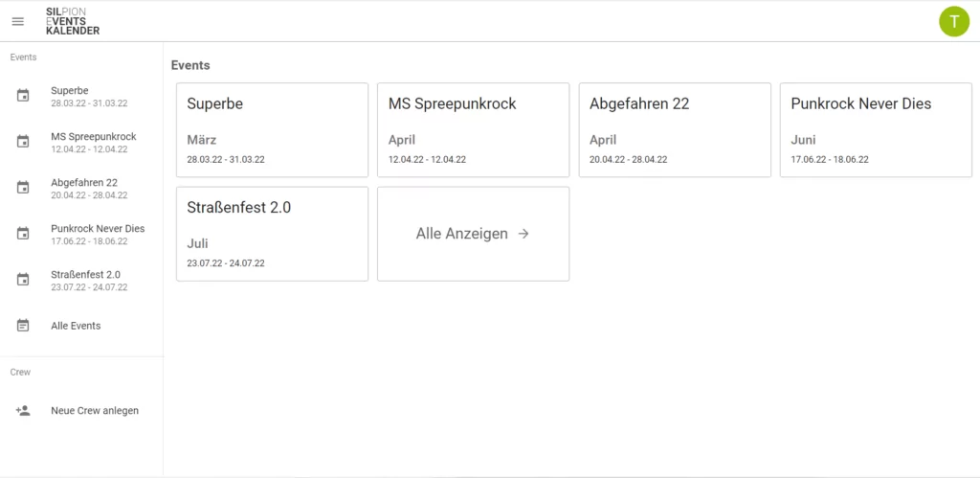Click calendar icon next to Superbe
This screenshot has width=980, height=478.
pos(23,97)
